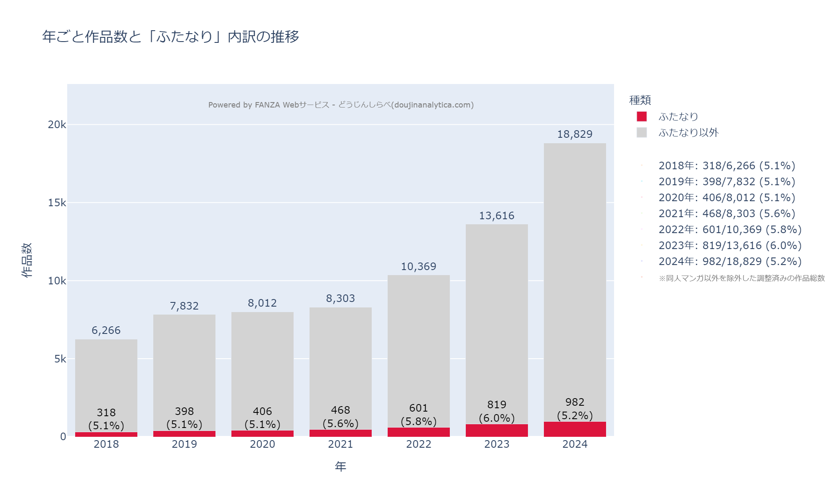Click the gray ふたなり以外 legend swatch
This screenshot has height=504, width=840.
641,132
